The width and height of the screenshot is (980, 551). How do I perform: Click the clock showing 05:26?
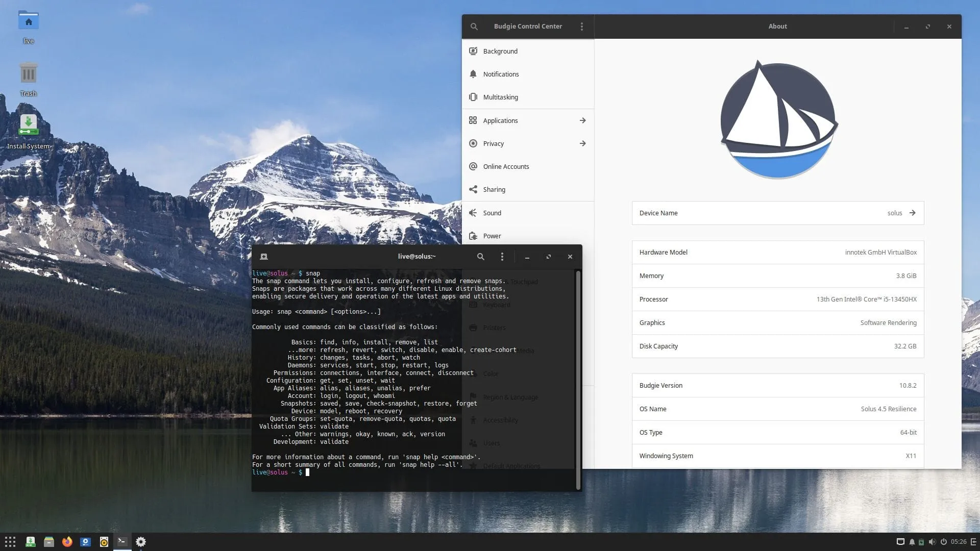[x=959, y=542]
